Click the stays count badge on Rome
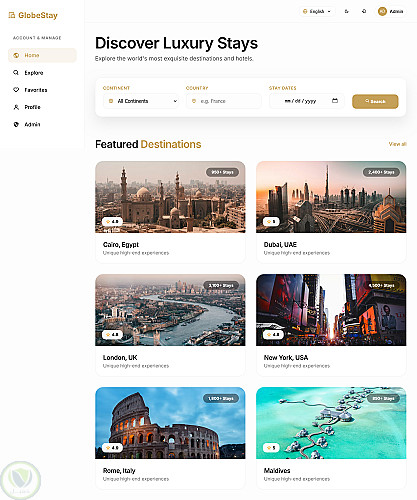Screen dimensions: 417x500 click(x=221, y=398)
